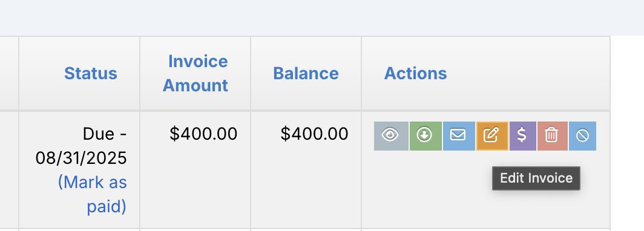Click the light blue banner above the table
Screen dimensions: 644x231
click(322, 18)
